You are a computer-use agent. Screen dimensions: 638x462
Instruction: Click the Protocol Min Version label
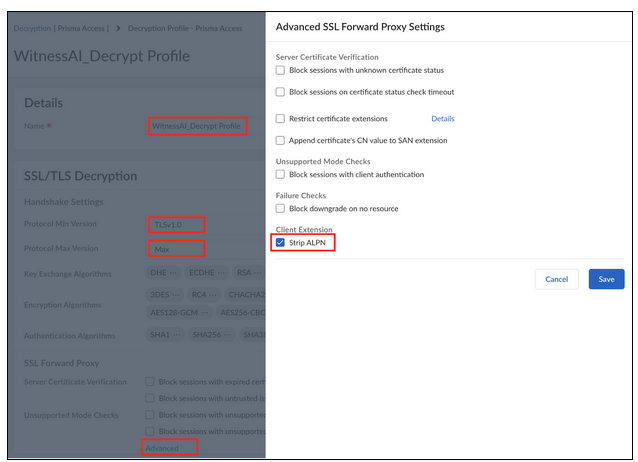[x=60, y=223]
